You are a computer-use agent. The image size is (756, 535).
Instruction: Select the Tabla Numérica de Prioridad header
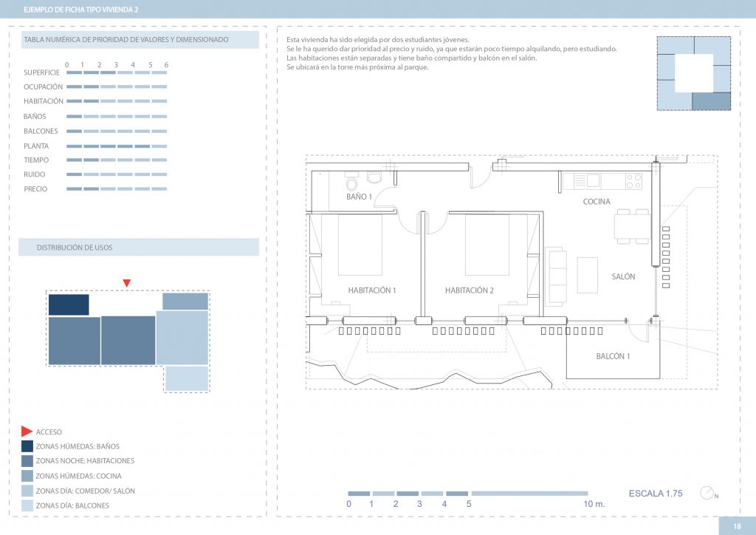tap(139, 40)
